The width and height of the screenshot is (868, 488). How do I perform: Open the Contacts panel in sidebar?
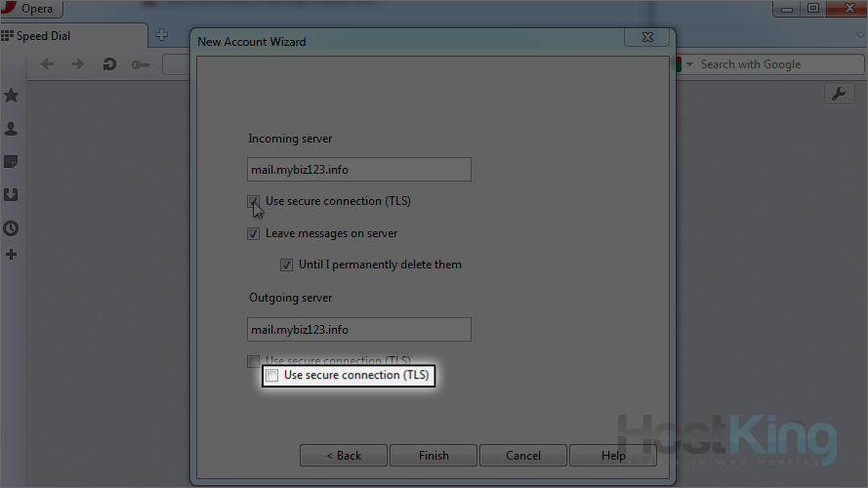click(11, 129)
